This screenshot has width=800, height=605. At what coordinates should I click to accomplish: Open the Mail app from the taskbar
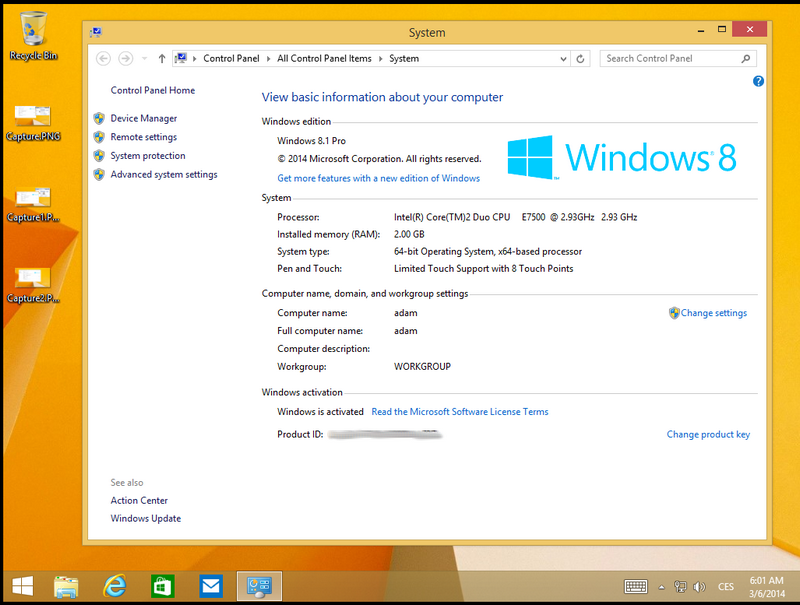pos(211,586)
